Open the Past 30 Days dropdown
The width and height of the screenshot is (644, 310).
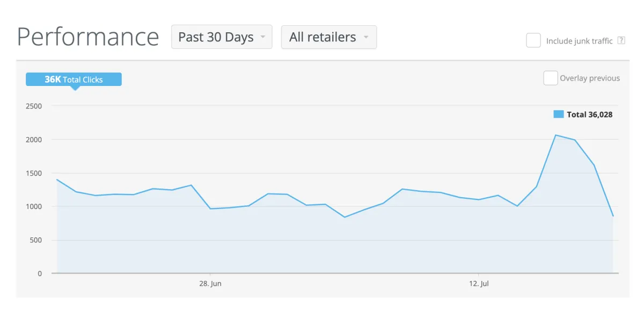(x=222, y=37)
